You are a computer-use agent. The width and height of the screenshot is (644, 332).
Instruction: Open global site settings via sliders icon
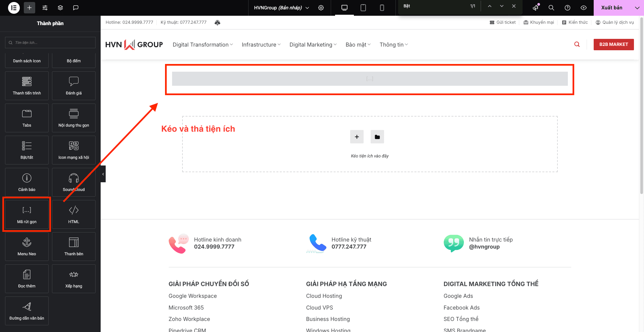pos(45,7)
